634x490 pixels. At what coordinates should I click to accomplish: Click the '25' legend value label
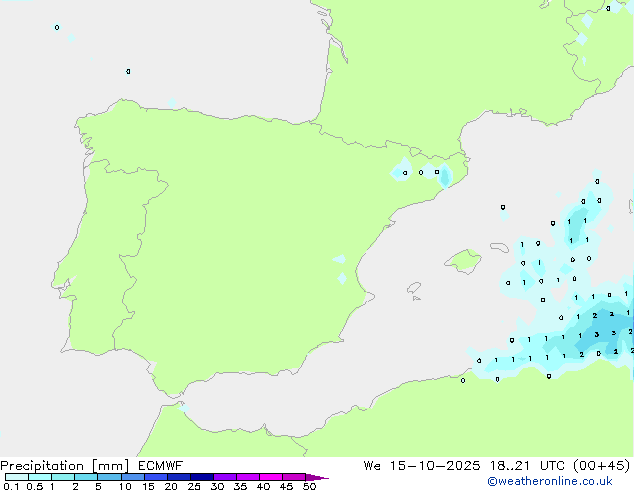[194, 486]
